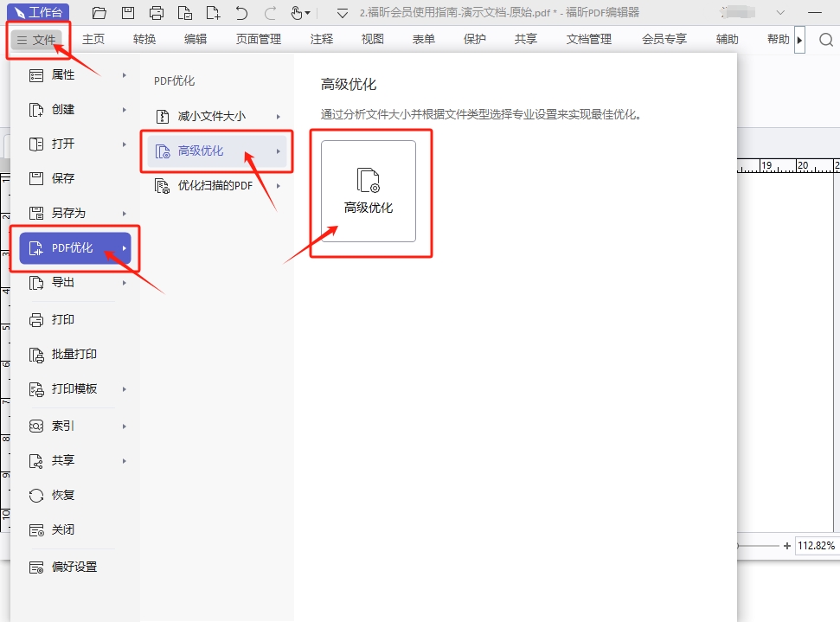This screenshot has width=840, height=622.
Task: Click the search magnifier icon
Action: pos(826,39)
